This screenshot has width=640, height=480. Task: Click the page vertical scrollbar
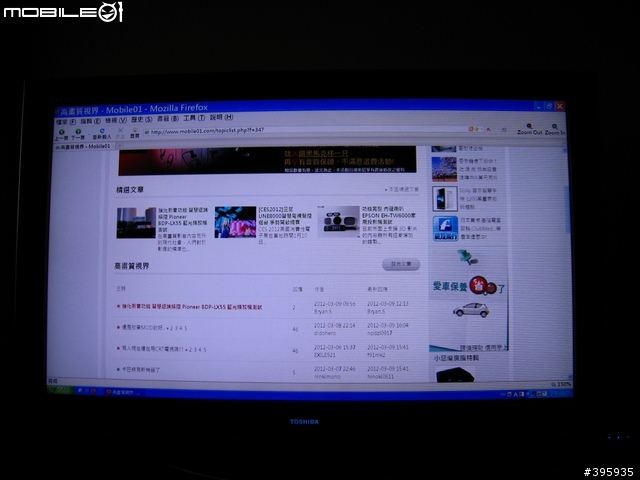point(568,261)
